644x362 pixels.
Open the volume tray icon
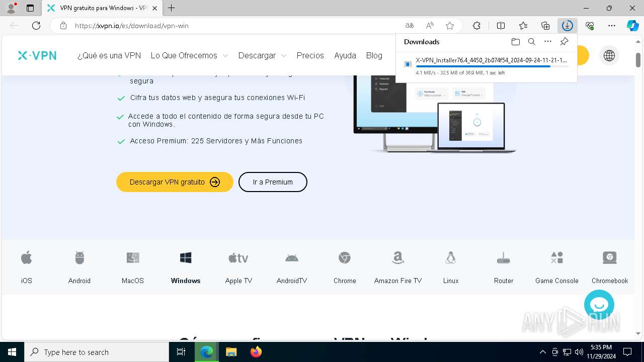pyautogui.click(x=579, y=352)
